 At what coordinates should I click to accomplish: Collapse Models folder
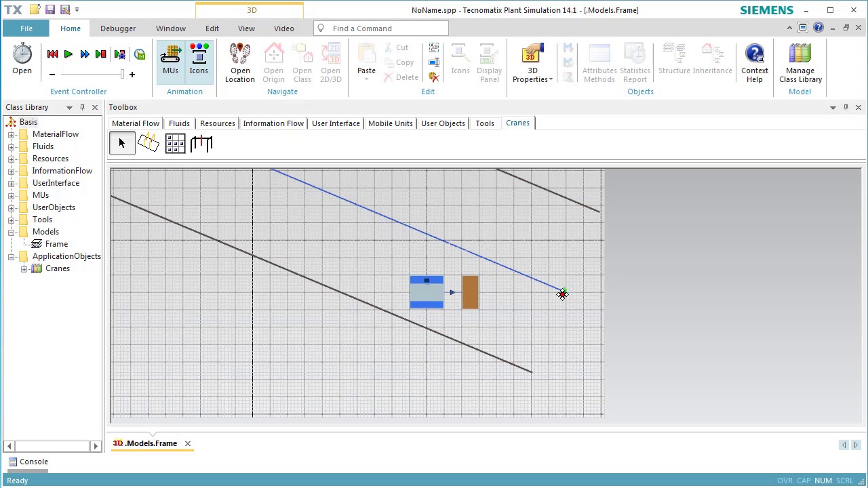click(x=12, y=232)
